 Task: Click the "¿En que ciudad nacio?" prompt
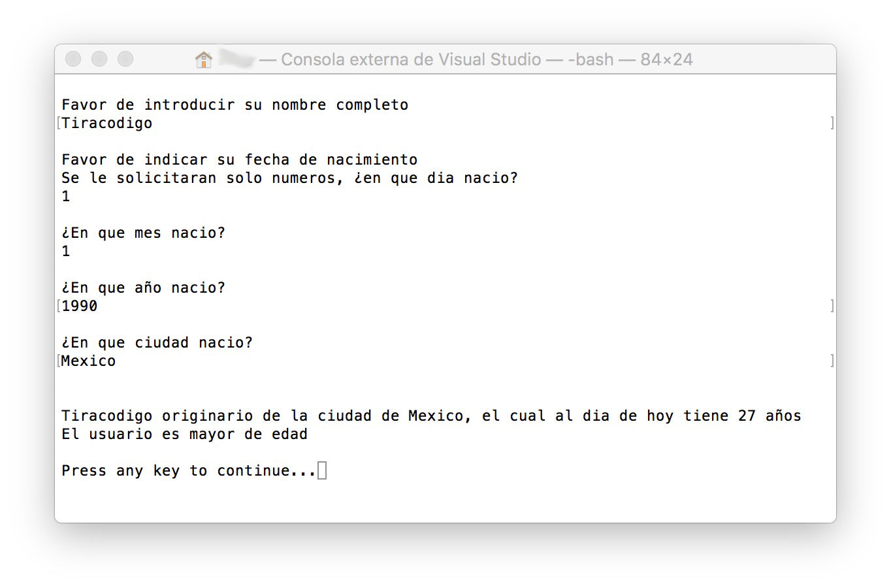157,342
